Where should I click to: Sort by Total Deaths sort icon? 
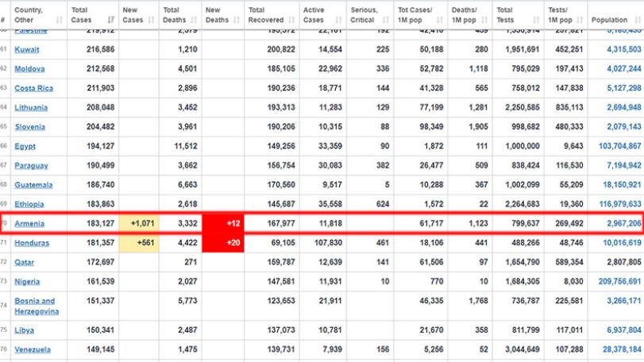coord(194,20)
